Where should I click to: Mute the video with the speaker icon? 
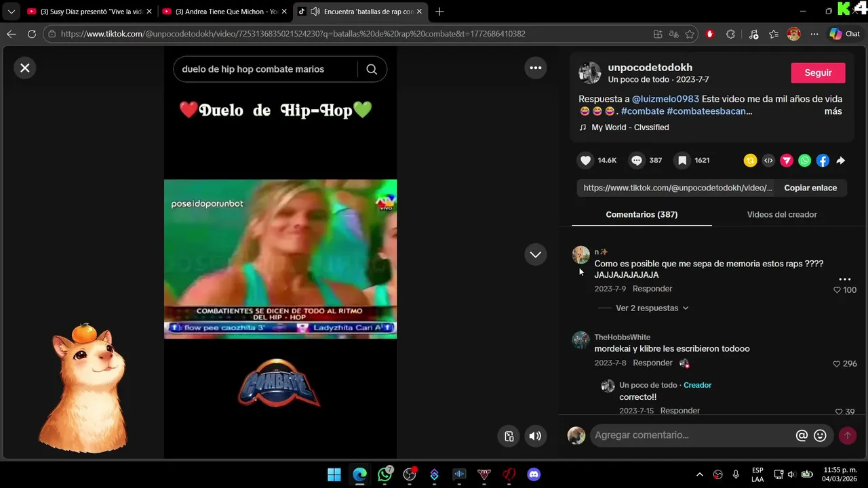(535, 436)
